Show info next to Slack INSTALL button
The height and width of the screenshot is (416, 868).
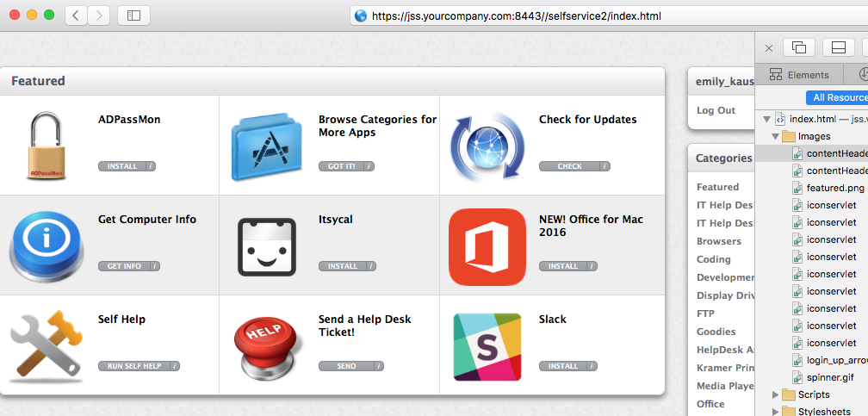592,366
